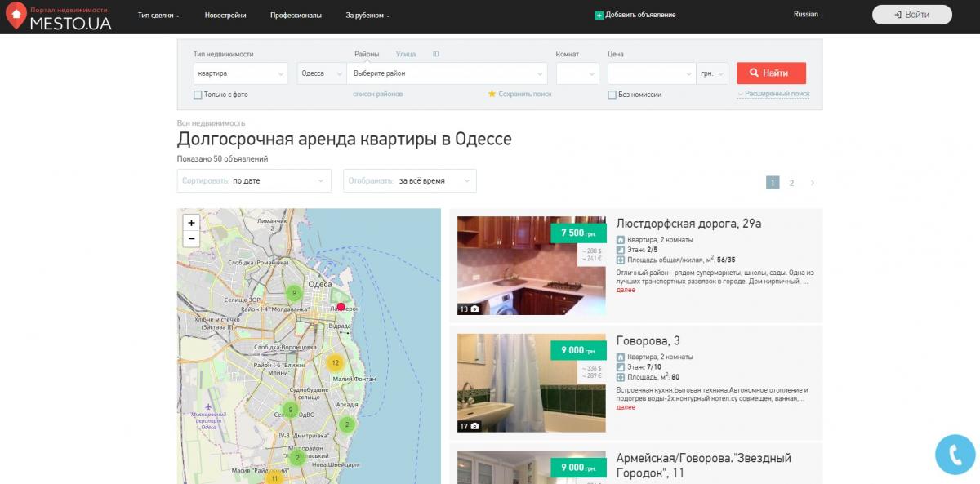Click the yellow cluster marker labeled 12
Image resolution: width=980 pixels, height=484 pixels.
[x=333, y=362]
